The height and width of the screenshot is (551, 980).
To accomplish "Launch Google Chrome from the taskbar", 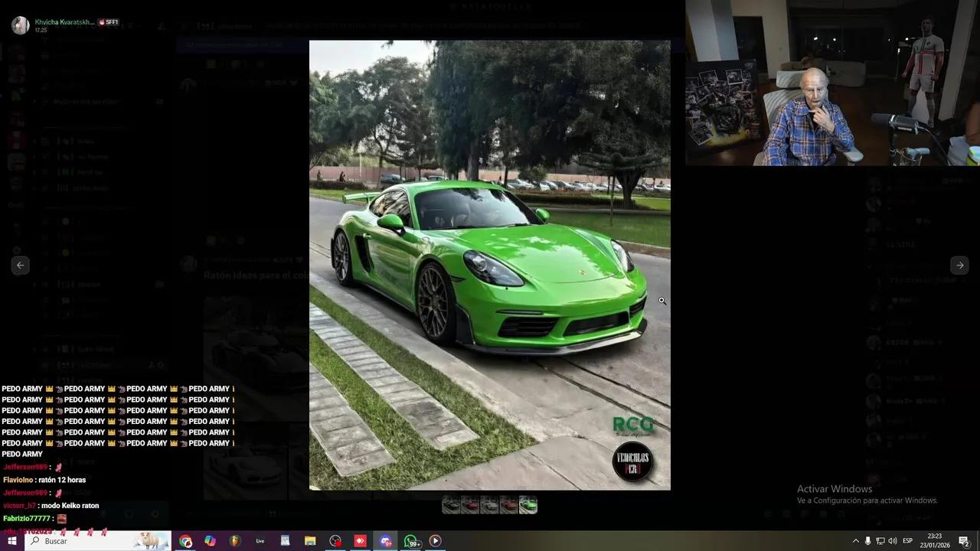I will pos(185,541).
